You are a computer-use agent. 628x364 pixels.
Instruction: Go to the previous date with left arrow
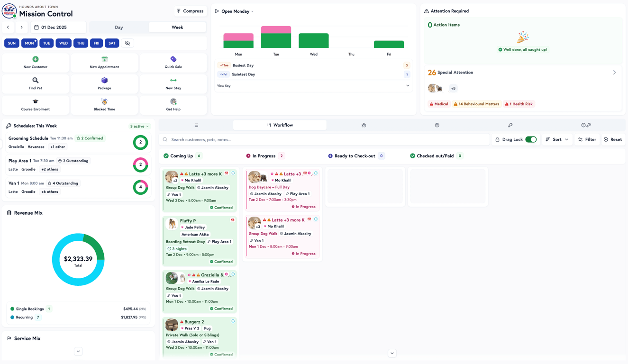pos(8,27)
